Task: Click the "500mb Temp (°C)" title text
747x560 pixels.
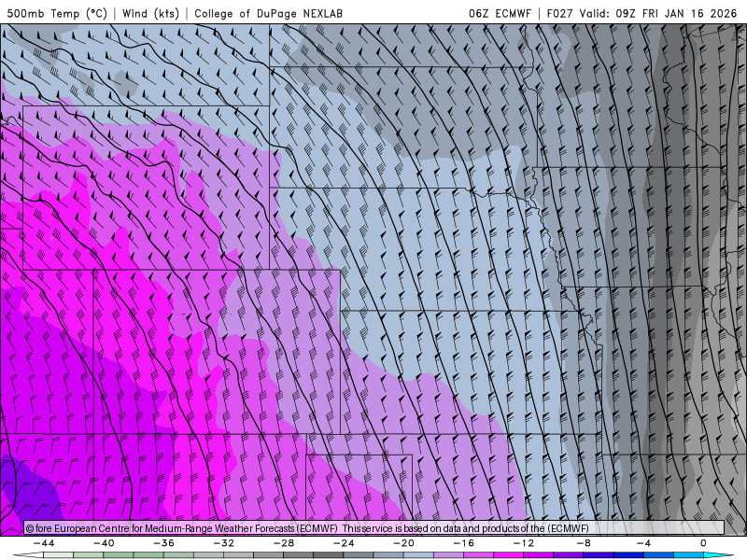Action: pos(57,13)
